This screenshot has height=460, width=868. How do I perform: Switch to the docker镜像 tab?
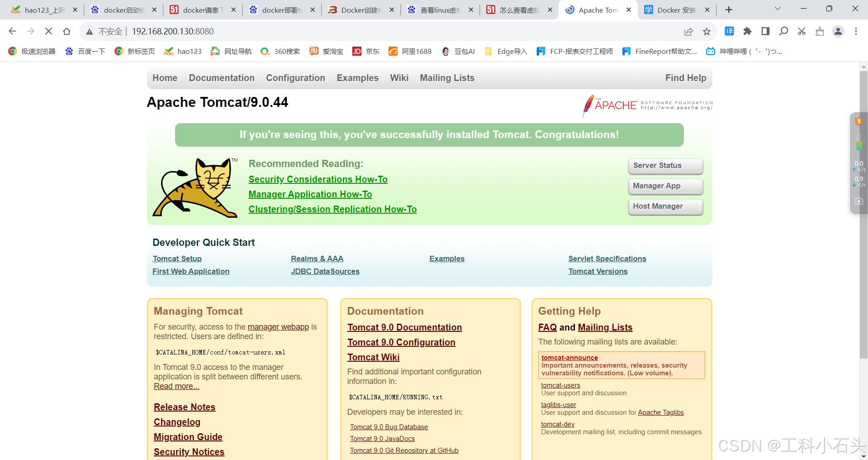click(203, 10)
